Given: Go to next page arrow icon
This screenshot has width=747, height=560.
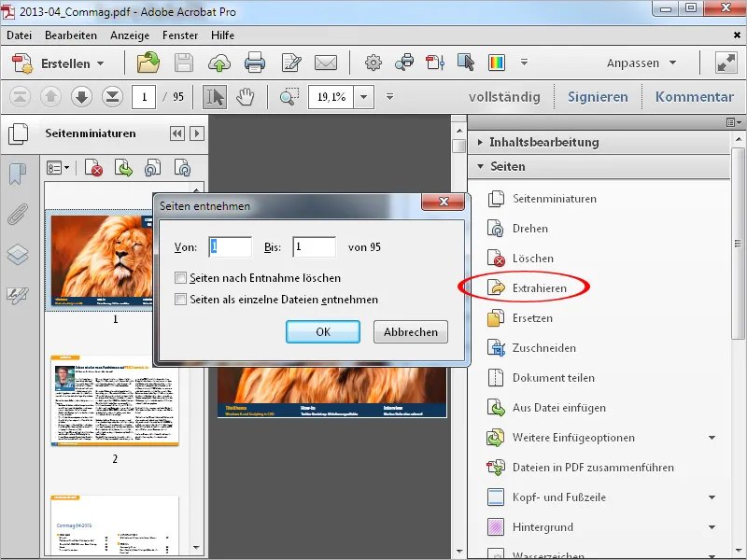Looking at the screenshot, I should click(x=81, y=97).
